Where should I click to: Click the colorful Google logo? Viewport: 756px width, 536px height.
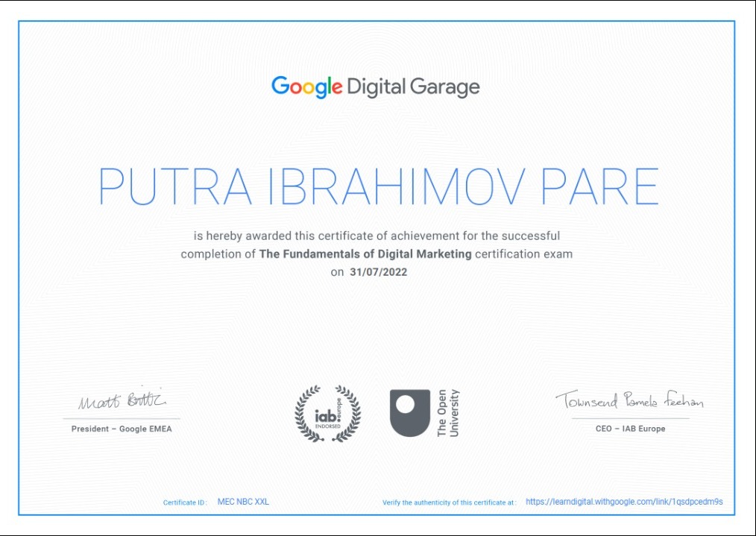click(306, 86)
